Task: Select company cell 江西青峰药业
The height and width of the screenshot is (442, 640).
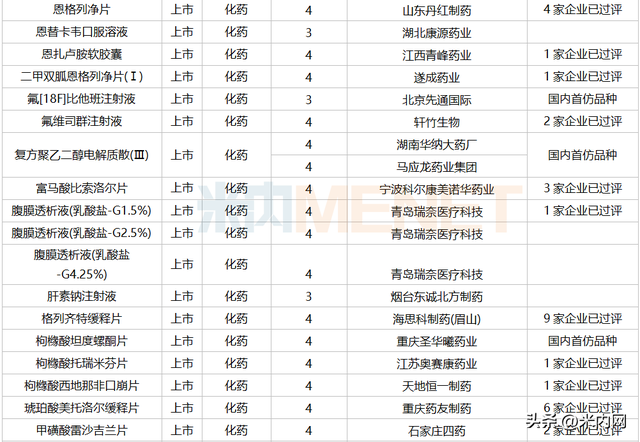Action: coord(437,55)
